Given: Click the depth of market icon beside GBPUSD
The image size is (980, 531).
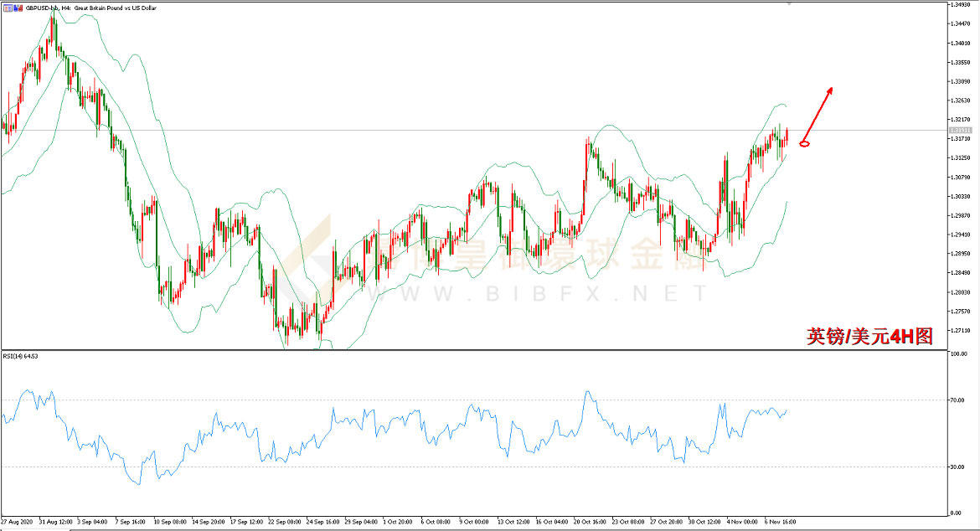Looking at the screenshot, I should [16, 8].
